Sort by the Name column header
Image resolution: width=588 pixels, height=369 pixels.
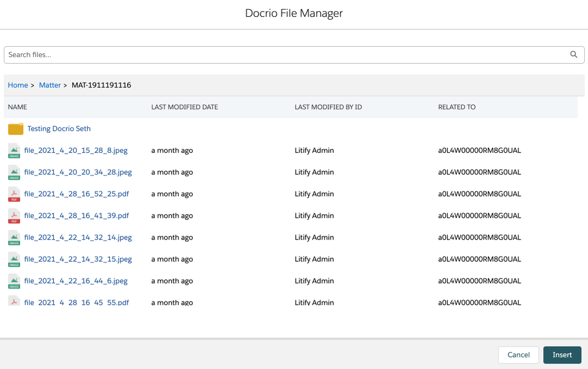17,107
